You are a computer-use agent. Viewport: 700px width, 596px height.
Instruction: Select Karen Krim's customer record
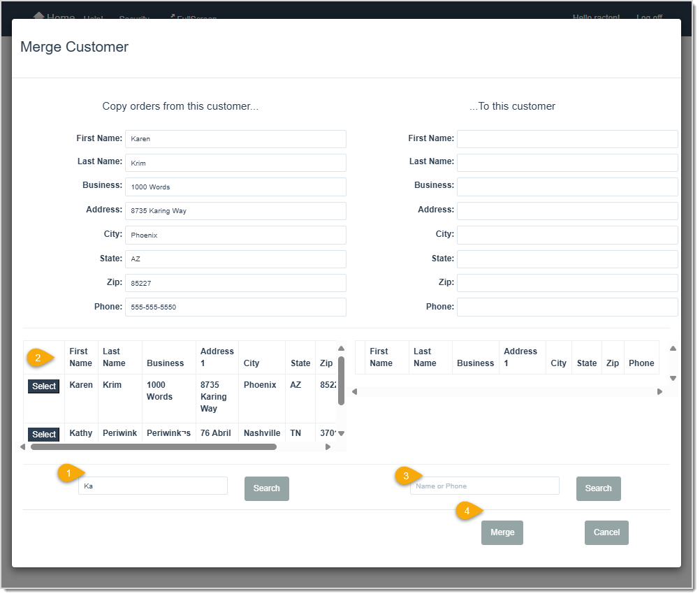(43, 386)
